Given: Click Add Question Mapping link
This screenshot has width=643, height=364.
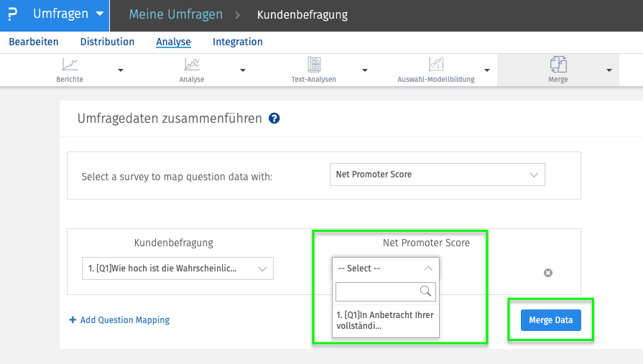Looking at the screenshot, I should [x=125, y=319].
